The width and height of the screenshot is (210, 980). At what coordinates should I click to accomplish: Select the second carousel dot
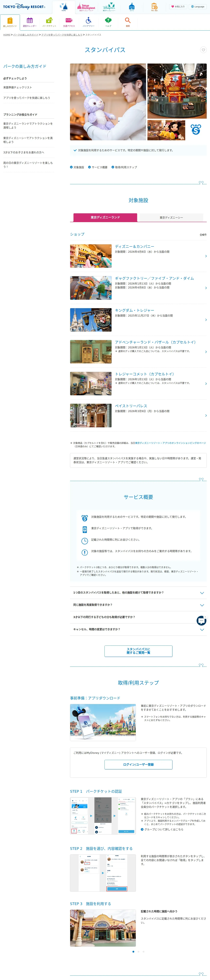point(138,951)
